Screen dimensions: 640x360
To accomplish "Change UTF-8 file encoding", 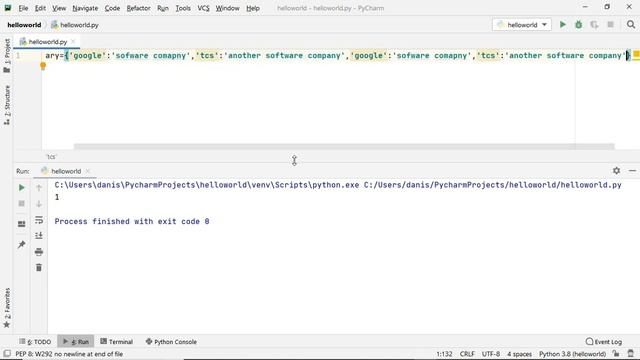I will [x=491, y=354].
